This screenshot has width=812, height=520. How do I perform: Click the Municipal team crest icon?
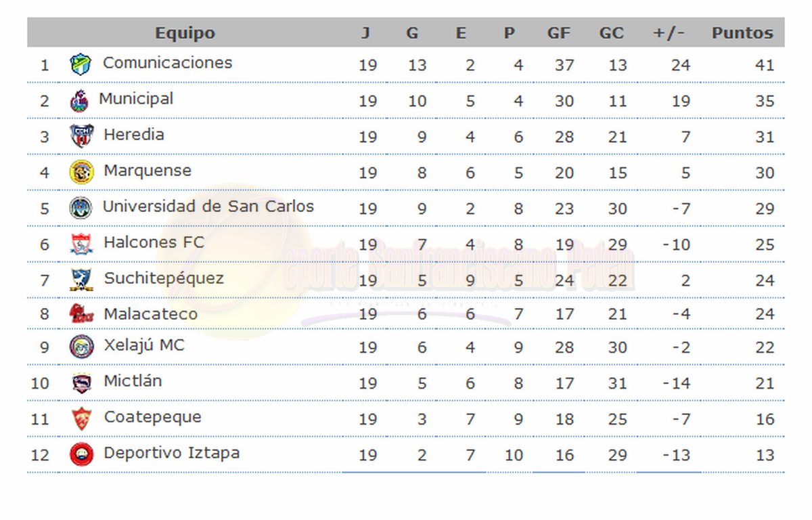[x=79, y=100]
